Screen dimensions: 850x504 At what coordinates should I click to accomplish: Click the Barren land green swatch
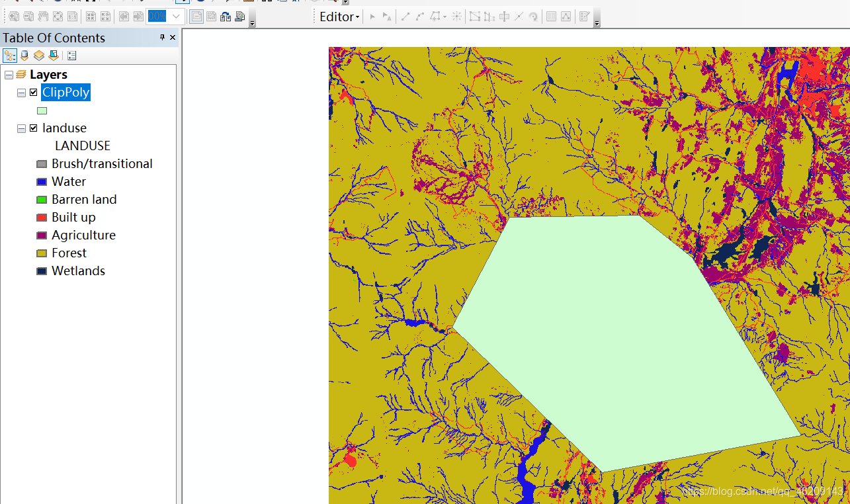42,200
